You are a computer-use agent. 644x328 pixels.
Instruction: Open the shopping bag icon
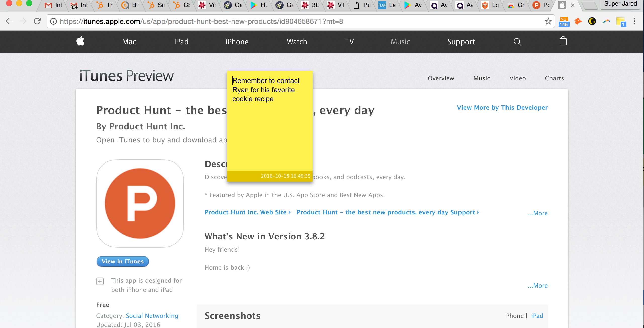pyautogui.click(x=563, y=41)
